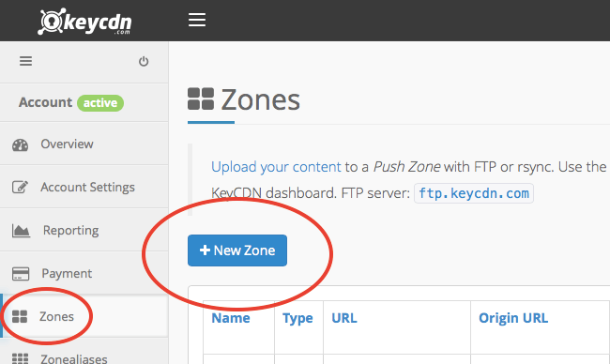Click the Account Settings pencil icon
This screenshot has height=364, width=610.
(20, 187)
